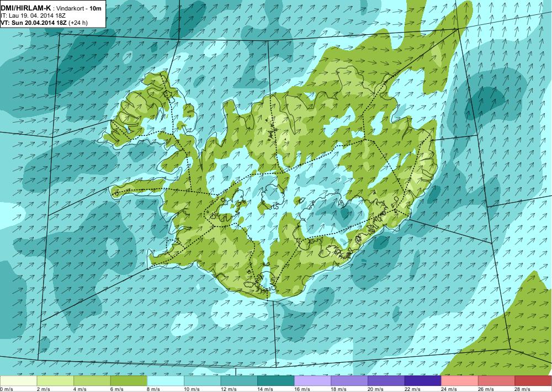Screen dimensions: 552x392
Task: Click the '4 m/s' legend label
Action: pos(80,389)
